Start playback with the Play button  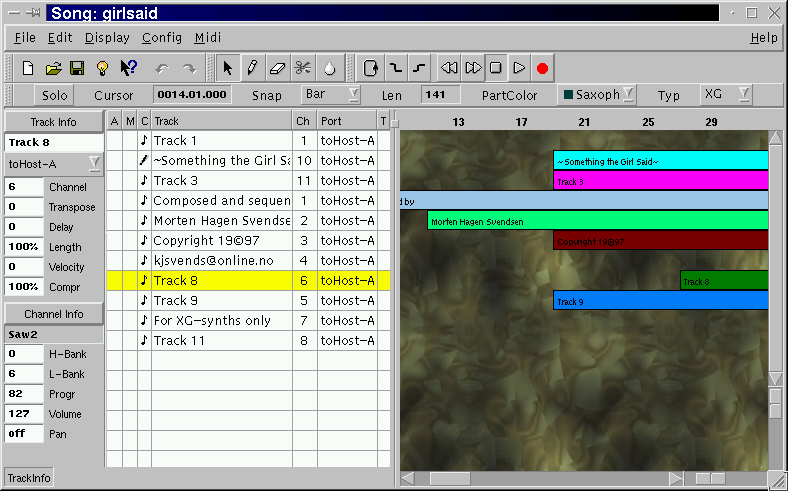[x=519, y=68]
